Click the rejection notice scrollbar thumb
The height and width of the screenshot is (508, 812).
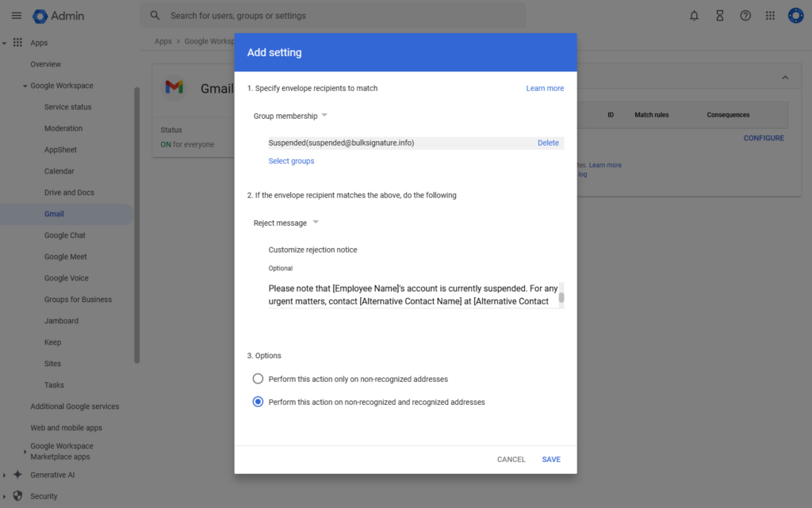click(x=561, y=298)
